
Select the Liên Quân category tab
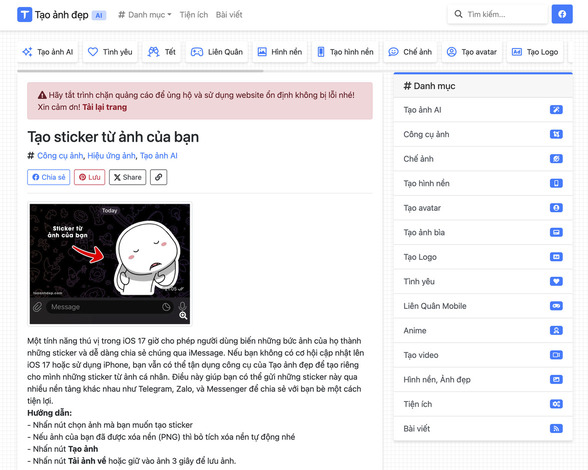click(217, 52)
